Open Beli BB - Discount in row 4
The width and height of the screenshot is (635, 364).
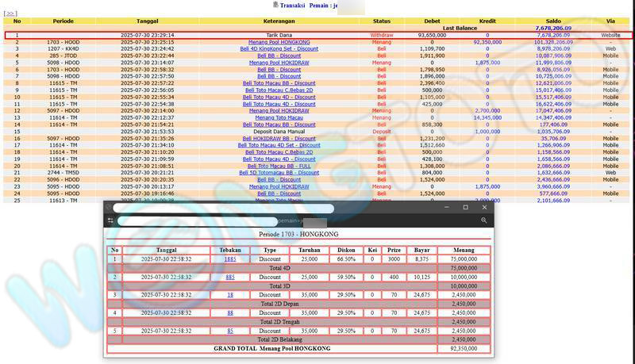279,56
